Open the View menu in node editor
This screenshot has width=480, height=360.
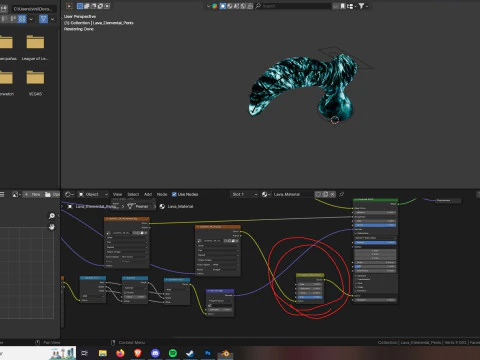click(117, 194)
